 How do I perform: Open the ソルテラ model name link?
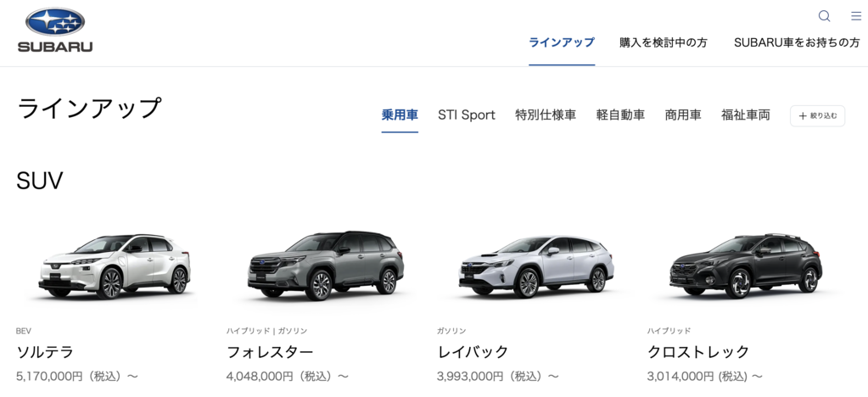(x=45, y=351)
